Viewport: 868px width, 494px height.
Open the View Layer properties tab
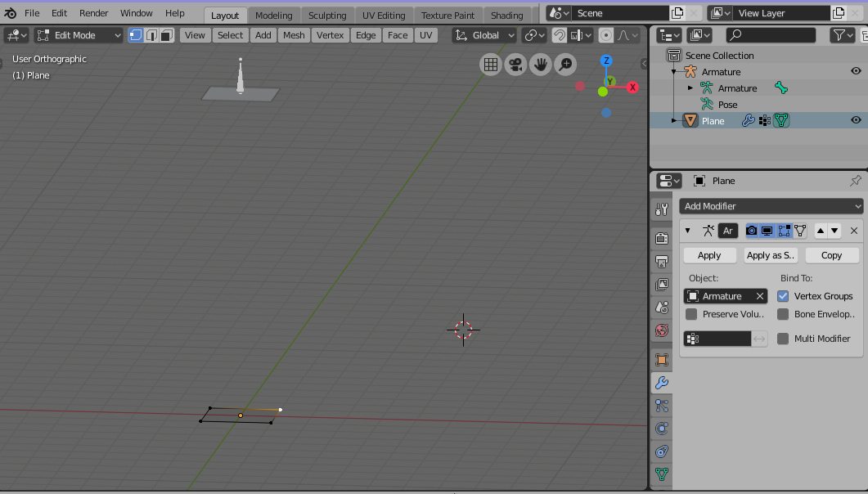[x=662, y=285]
